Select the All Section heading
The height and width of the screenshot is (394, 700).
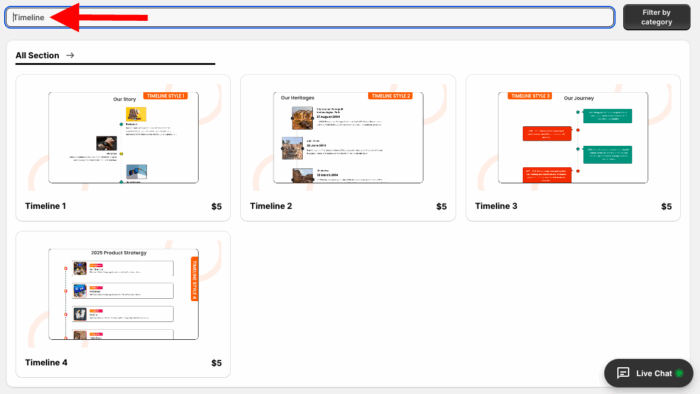tap(38, 55)
